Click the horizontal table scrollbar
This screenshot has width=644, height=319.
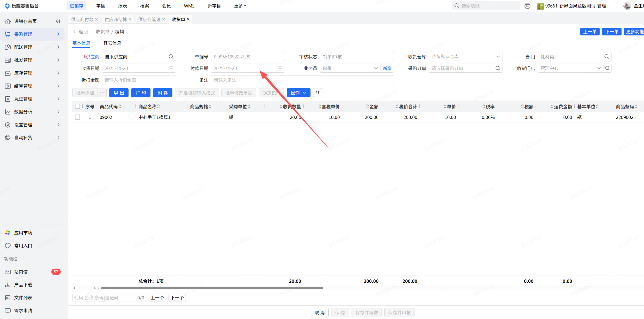(212, 288)
